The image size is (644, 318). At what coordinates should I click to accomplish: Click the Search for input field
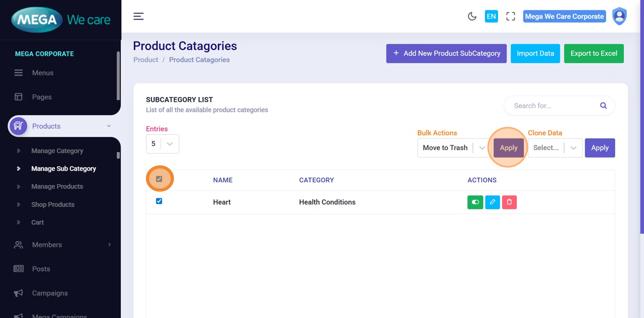552,106
